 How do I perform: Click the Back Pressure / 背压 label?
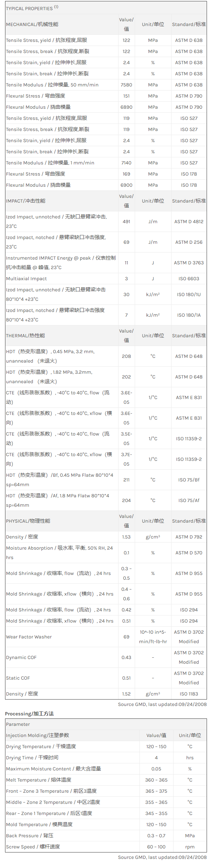tap(30, 836)
